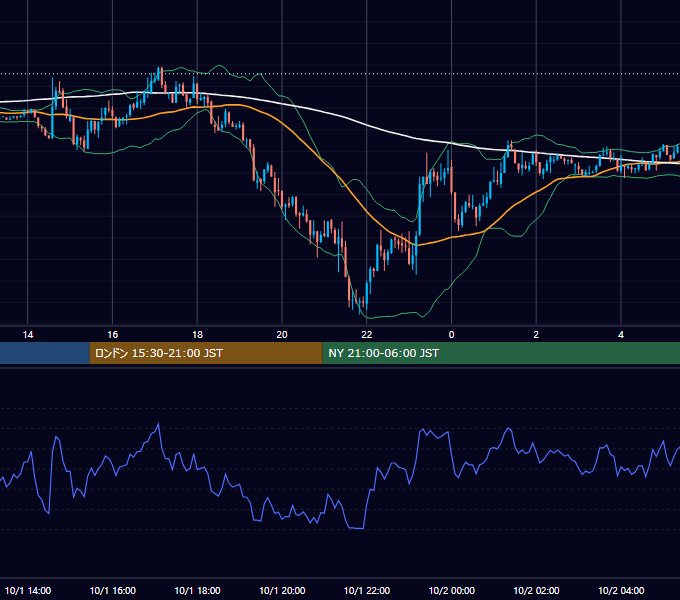
Task: Click the 10/2 00:00 oscillator axis label
Action: [x=451, y=590]
